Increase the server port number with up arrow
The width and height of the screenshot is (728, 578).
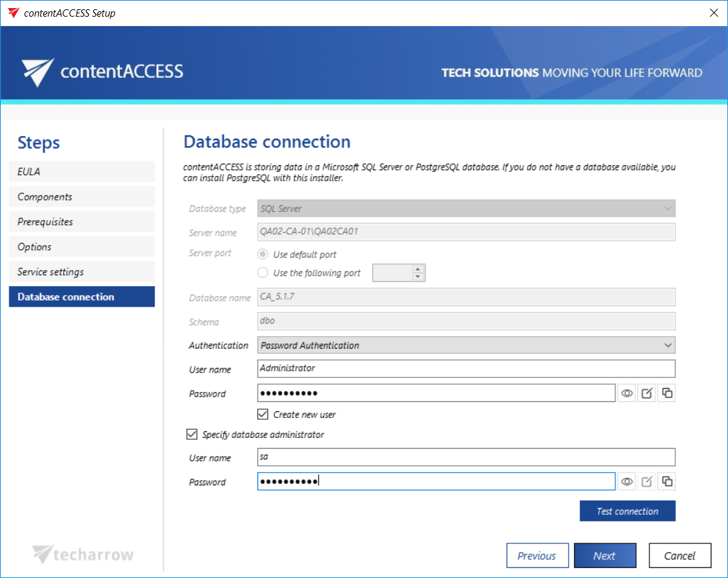418,269
